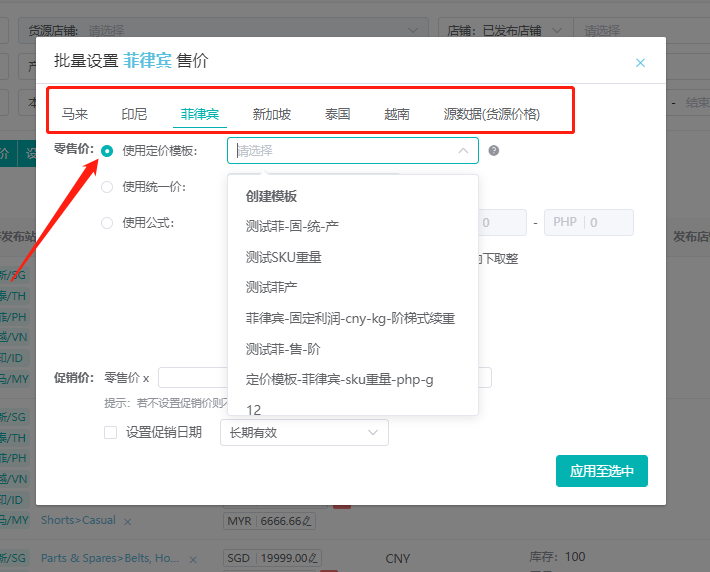Image resolution: width=710 pixels, height=572 pixels.
Task: Remove the Parts & Spares category tag
Action: point(194,559)
